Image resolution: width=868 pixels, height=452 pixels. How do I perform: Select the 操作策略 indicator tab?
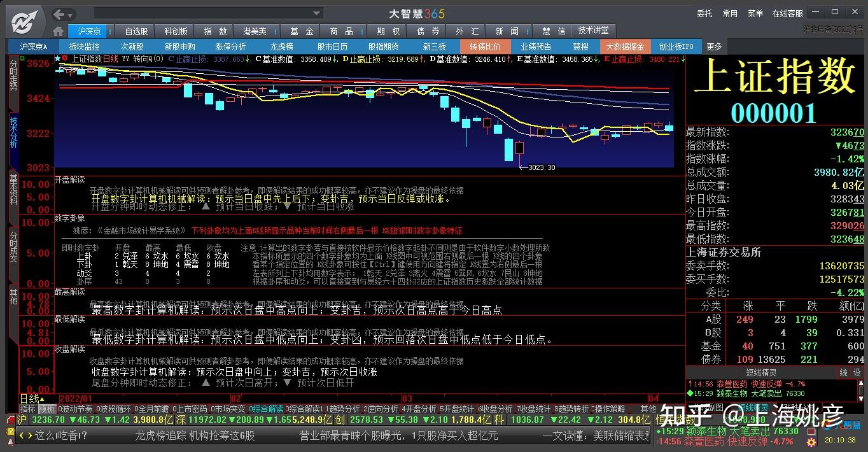(x=608, y=409)
